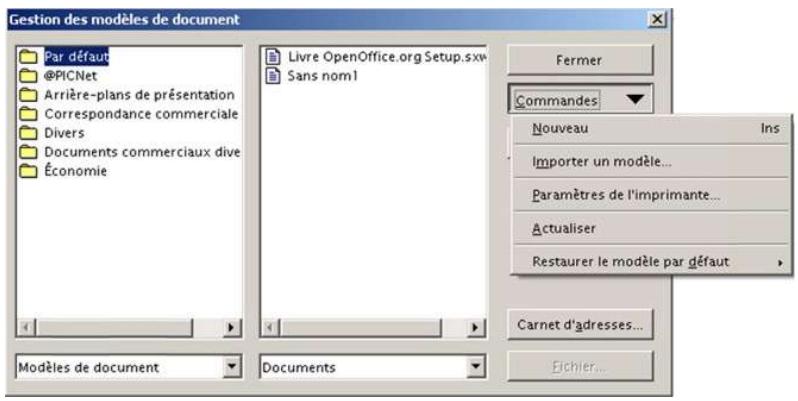Click horizontal scrollbar thumb under documents list
This screenshot has height=401, width=798.
tap(360, 328)
